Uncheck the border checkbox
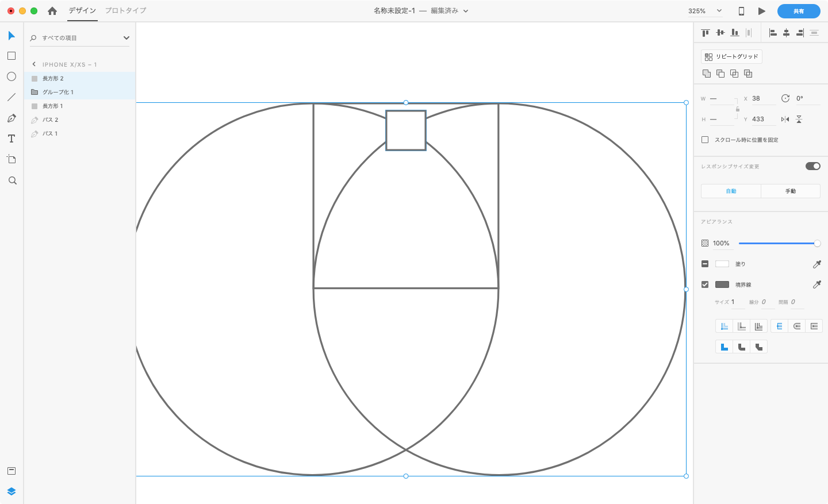Screen dimensions: 828x504 pos(705,284)
